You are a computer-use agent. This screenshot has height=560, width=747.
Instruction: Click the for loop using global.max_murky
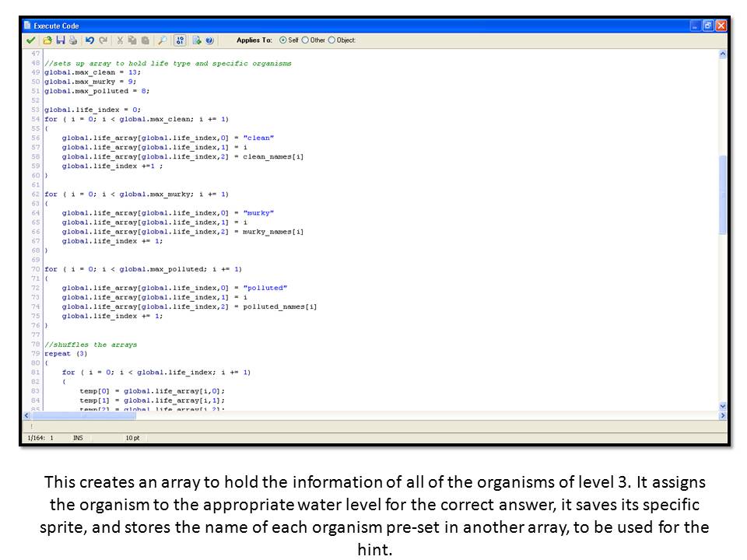click(136, 194)
